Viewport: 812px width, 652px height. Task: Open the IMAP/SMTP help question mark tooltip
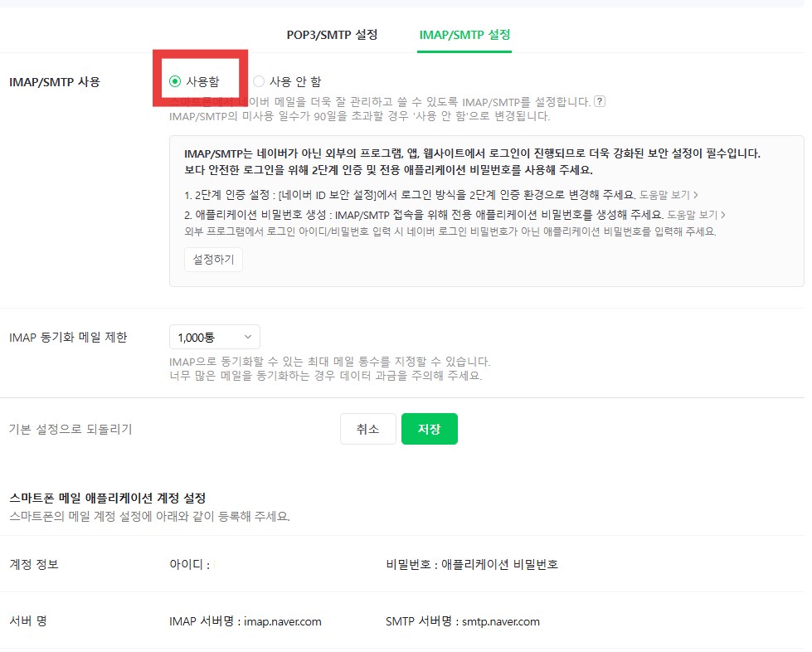tap(600, 100)
